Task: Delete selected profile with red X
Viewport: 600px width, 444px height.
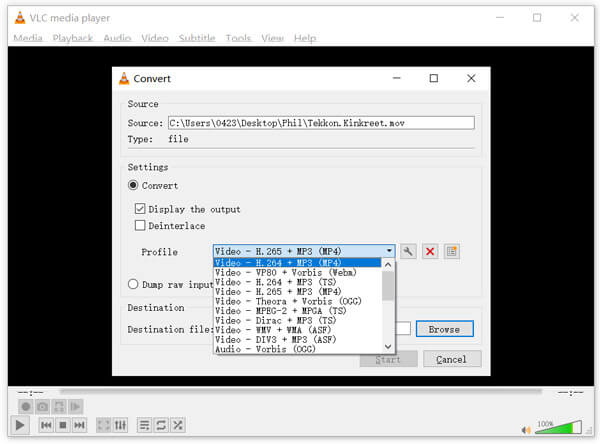Action: pyautogui.click(x=430, y=251)
